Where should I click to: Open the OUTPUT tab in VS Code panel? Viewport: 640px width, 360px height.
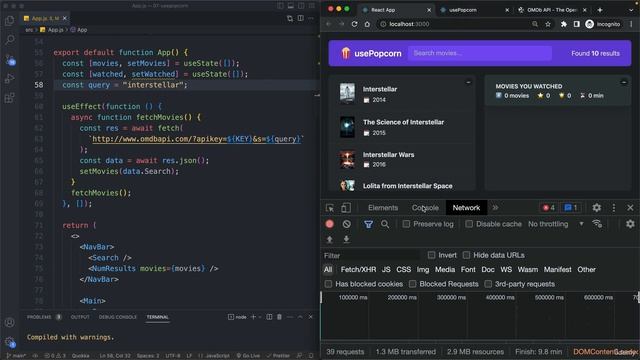pyautogui.click(x=80, y=317)
